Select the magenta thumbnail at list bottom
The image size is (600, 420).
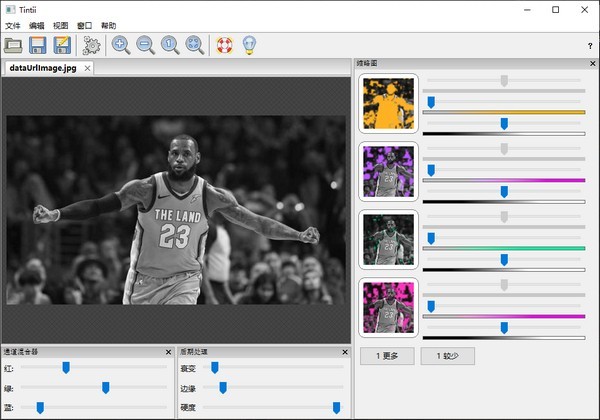point(388,308)
